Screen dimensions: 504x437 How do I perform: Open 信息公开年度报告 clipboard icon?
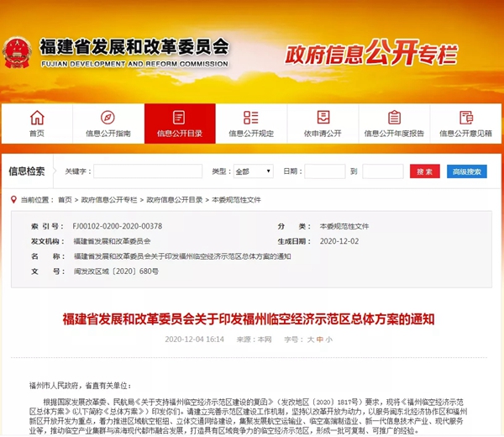point(394,118)
